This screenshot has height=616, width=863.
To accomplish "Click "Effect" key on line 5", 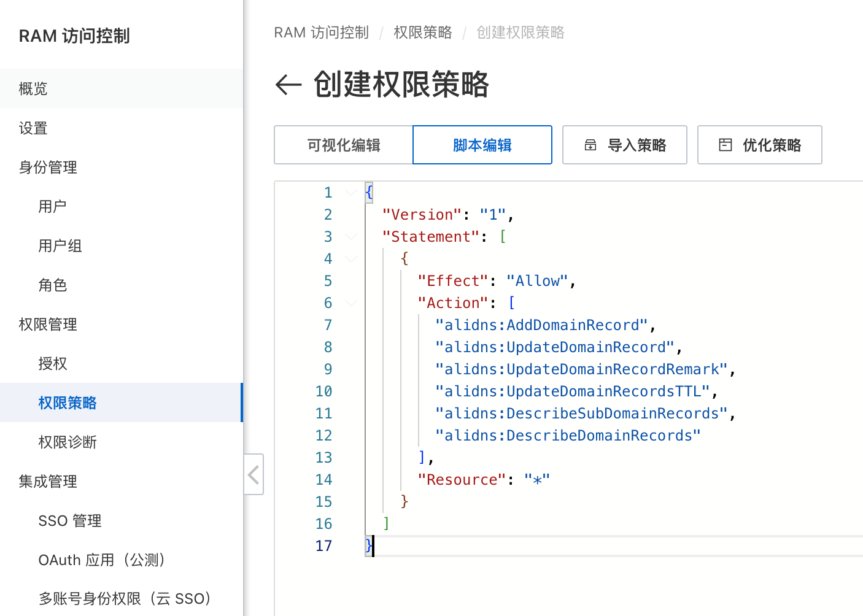I will [x=453, y=281].
